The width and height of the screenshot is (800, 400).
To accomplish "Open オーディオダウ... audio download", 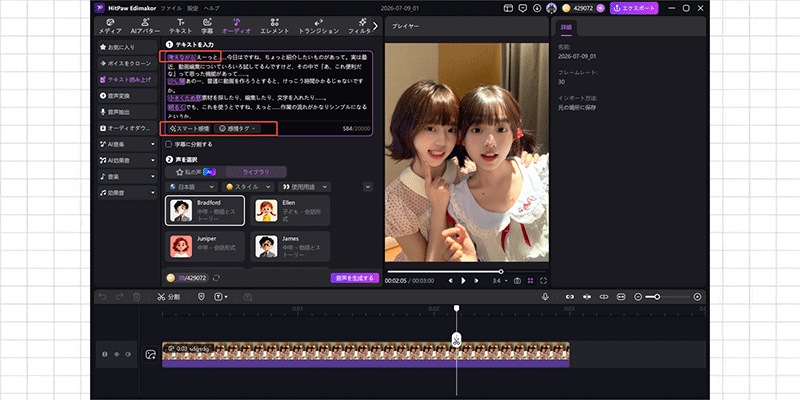I will (128, 128).
